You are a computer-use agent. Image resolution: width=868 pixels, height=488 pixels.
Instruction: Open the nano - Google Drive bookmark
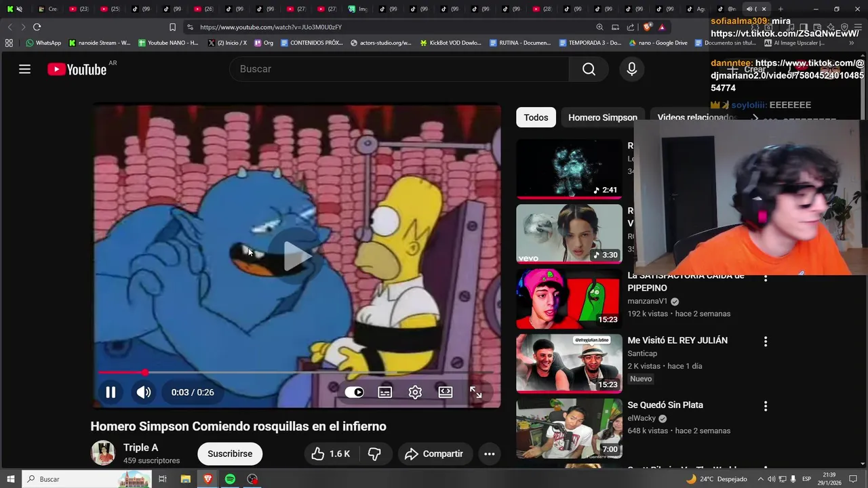point(658,43)
